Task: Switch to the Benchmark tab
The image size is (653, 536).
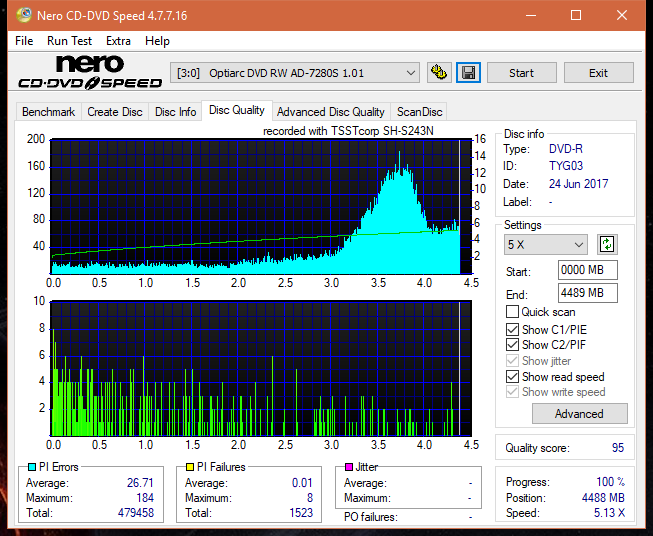Action: (49, 112)
